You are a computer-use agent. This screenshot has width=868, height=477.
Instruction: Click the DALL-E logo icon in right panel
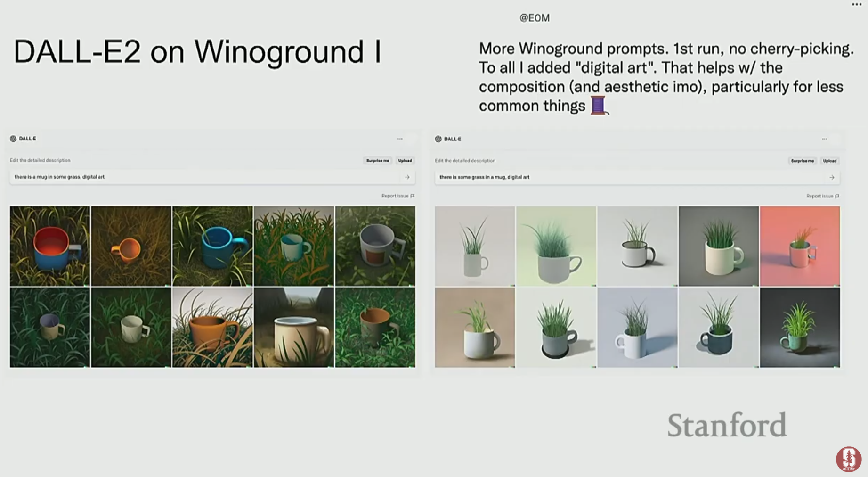(438, 139)
